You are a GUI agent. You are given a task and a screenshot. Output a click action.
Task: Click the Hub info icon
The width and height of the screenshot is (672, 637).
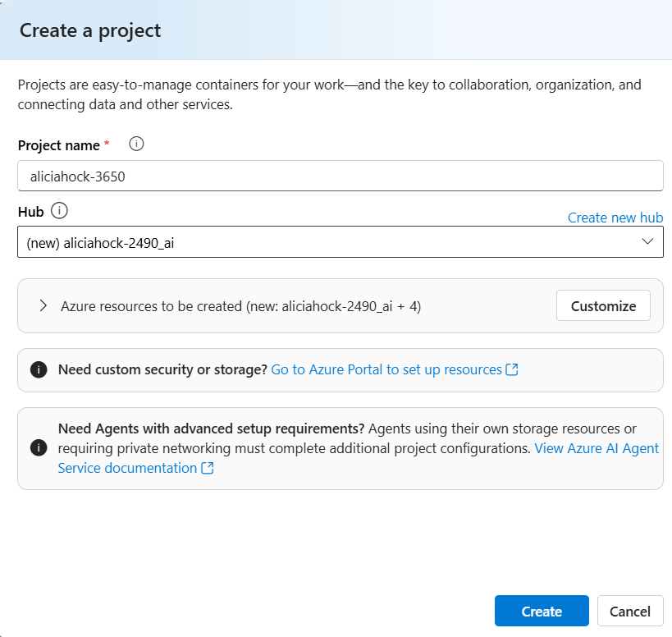coord(59,211)
